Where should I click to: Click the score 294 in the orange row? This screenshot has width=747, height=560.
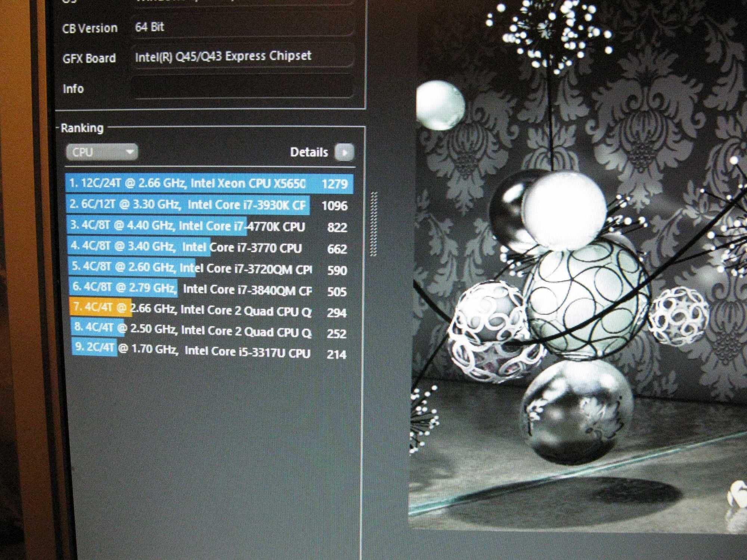[337, 313]
